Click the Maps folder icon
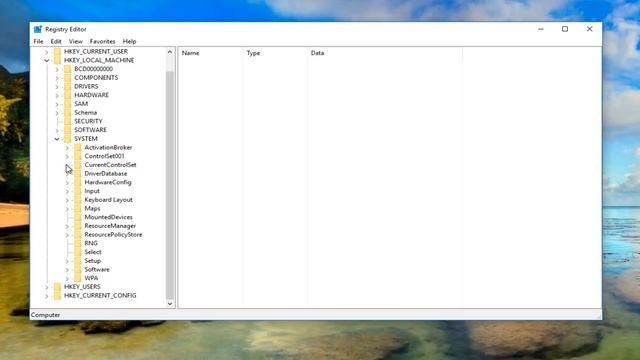 [78, 208]
